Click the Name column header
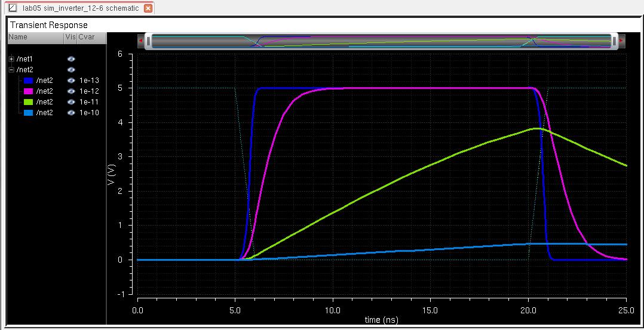Screen dimensions: 644x330 point(36,38)
